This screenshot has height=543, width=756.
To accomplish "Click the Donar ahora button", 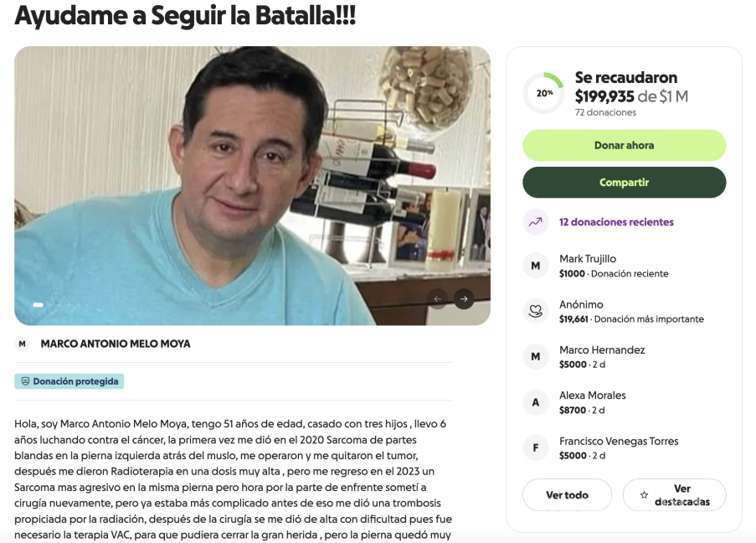I will pos(625,145).
